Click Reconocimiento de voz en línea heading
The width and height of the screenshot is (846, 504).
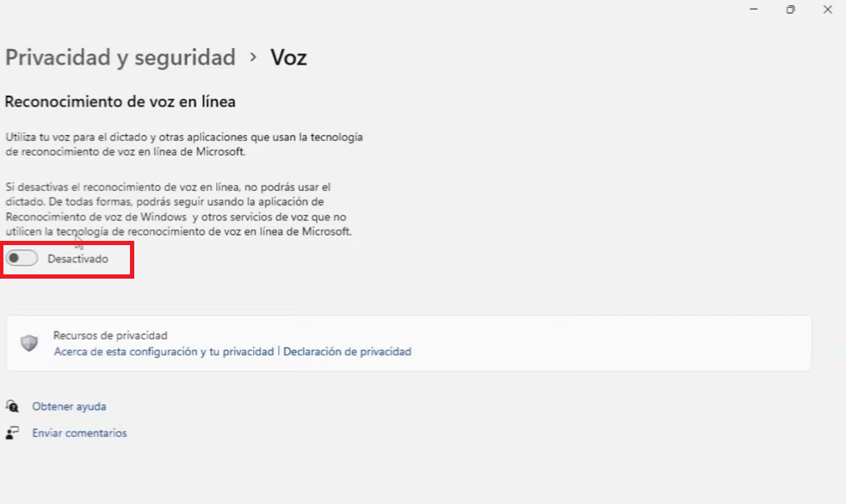pyautogui.click(x=120, y=101)
